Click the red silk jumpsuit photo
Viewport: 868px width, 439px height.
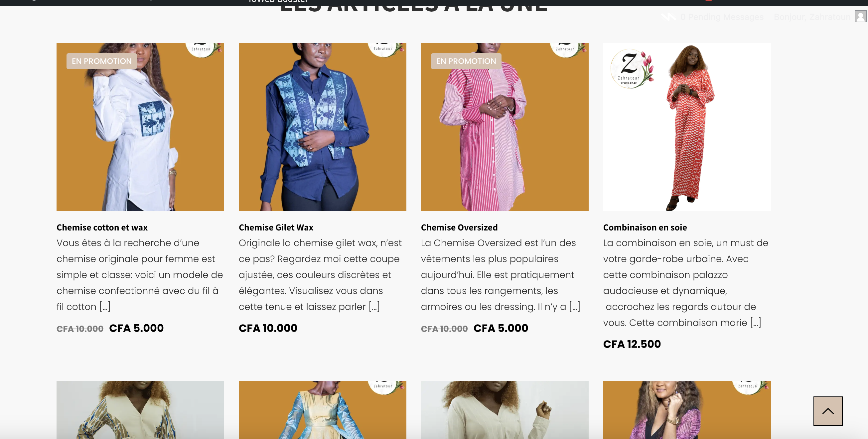point(687,127)
